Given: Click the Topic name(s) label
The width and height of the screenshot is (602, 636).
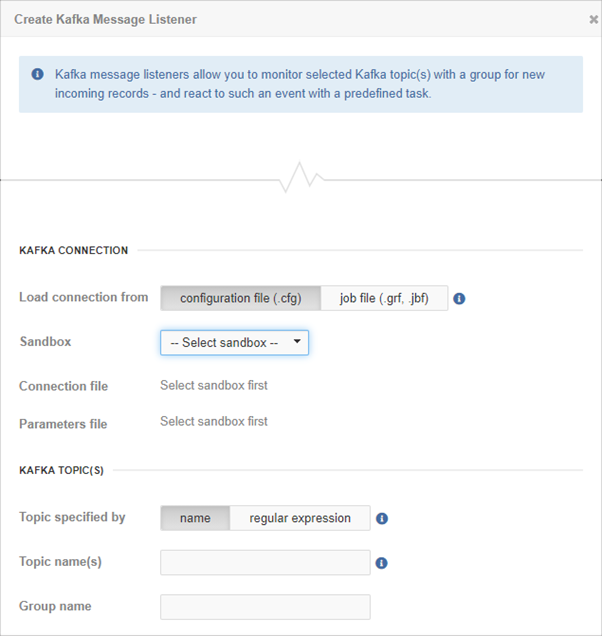Looking at the screenshot, I should click(60, 562).
